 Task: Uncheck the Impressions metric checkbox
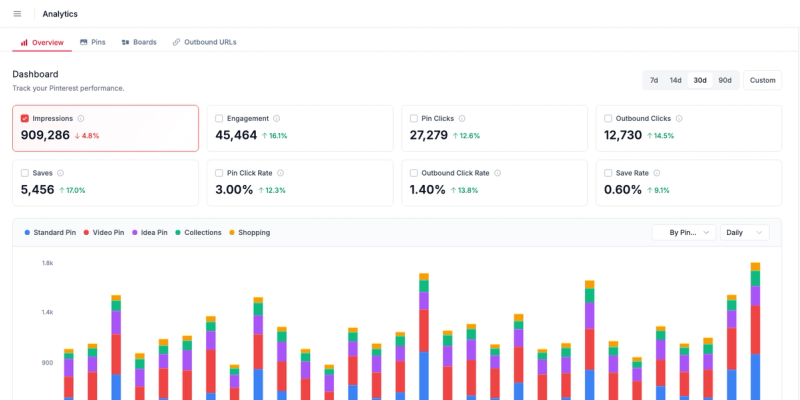pyautogui.click(x=24, y=118)
